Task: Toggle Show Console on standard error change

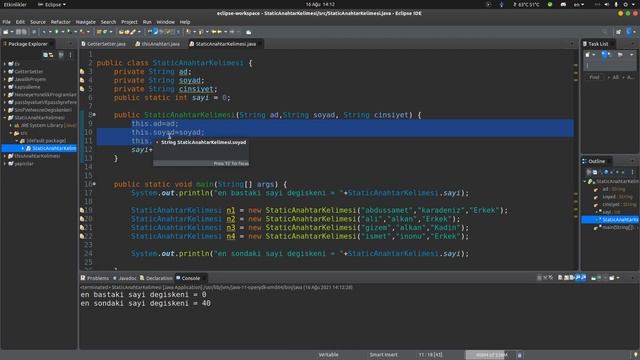Action: point(583,278)
